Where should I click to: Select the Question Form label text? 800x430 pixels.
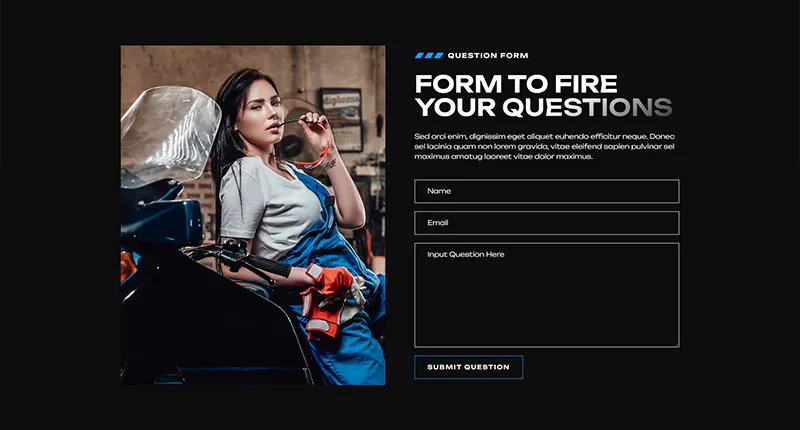point(488,56)
